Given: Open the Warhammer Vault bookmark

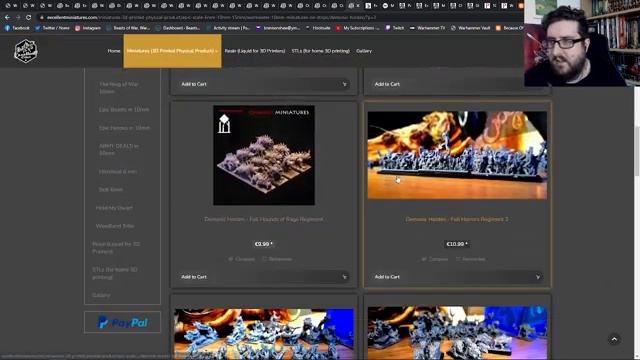Looking at the screenshot, I should 470,28.
